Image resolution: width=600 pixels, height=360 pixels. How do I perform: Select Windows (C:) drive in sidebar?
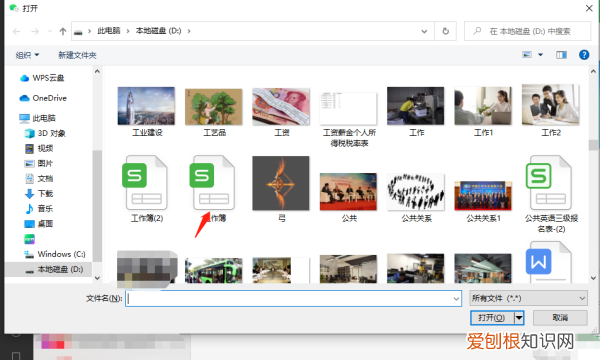click(55, 254)
